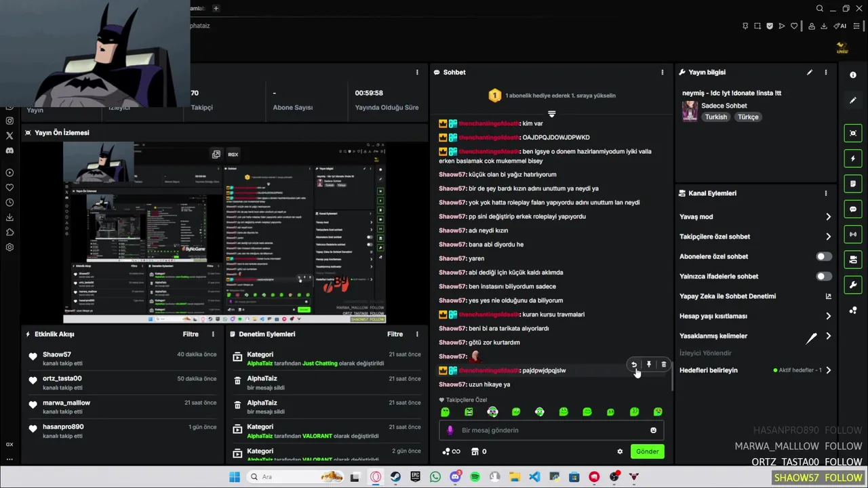Open the Sadece Sohbet category link

tap(724, 106)
